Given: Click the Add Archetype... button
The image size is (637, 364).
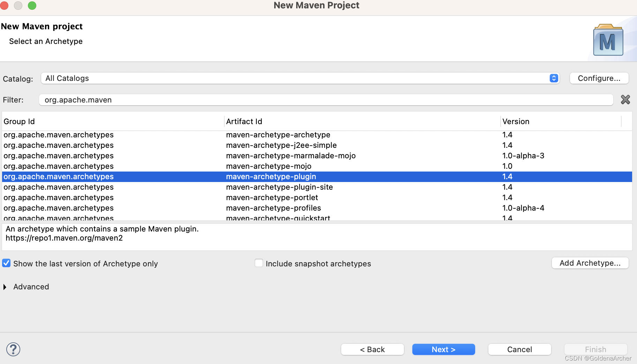Looking at the screenshot, I should pyautogui.click(x=590, y=263).
